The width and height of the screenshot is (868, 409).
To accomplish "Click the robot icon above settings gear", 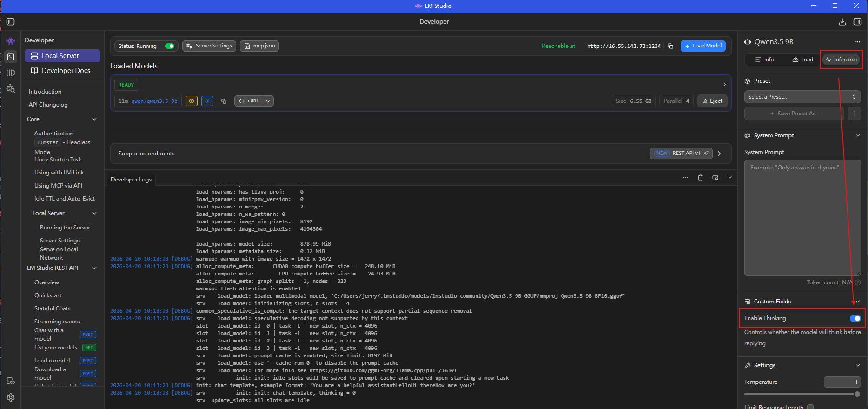I will point(11,381).
